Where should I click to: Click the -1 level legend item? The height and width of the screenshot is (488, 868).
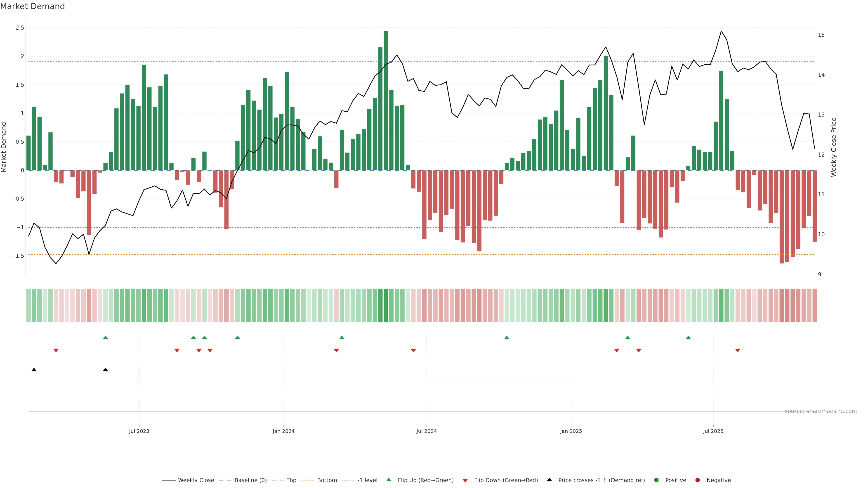click(367, 480)
